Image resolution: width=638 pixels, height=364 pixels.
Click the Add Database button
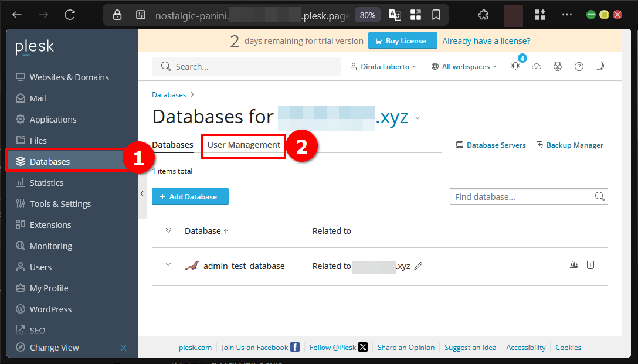tap(190, 197)
